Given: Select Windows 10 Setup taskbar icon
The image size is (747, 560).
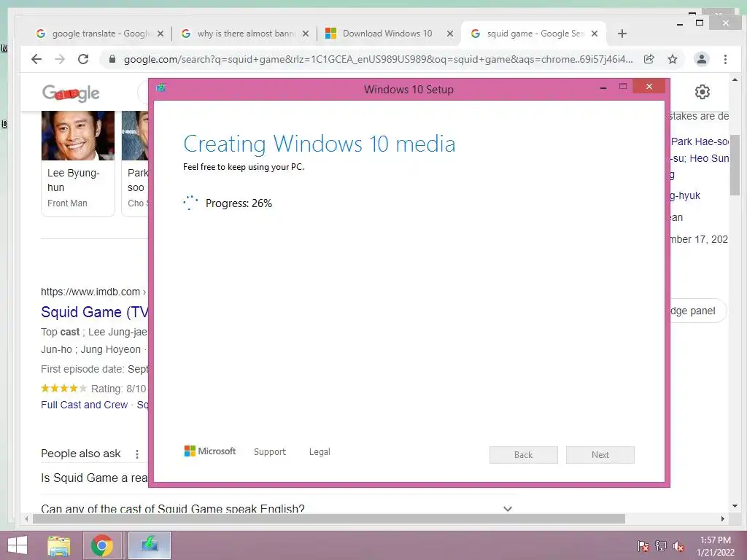Looking at the screenshot, I should 149,545.
